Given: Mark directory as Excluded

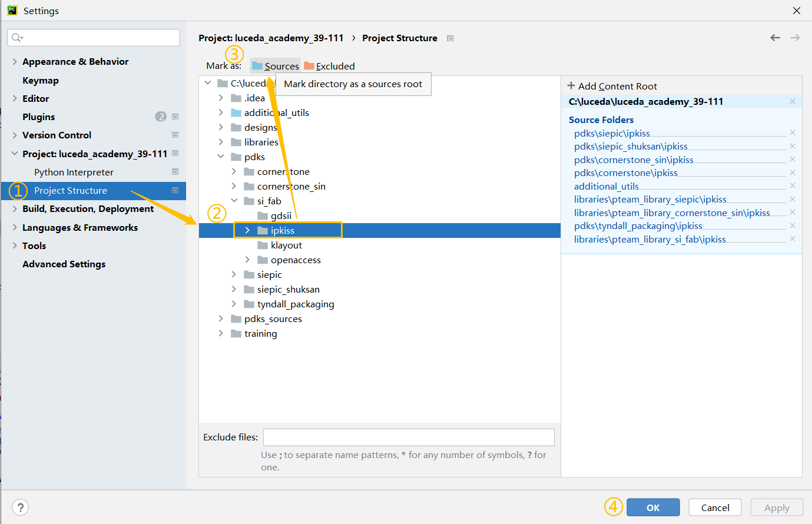Looking at the screenshot, I should point(329,66).
